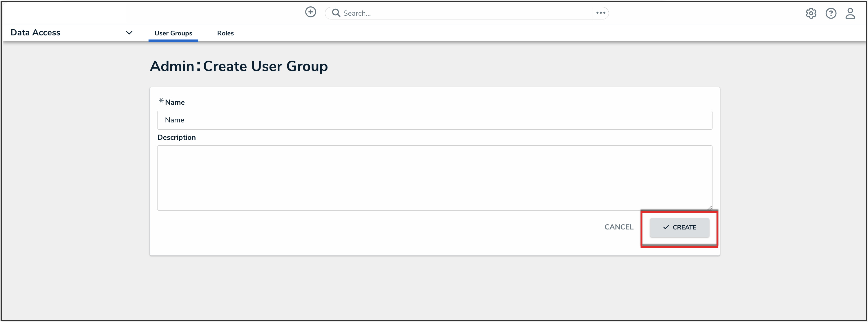The image size is (868, 322).
Task: Click the Description box resize handle
Action: click(709, 208)
